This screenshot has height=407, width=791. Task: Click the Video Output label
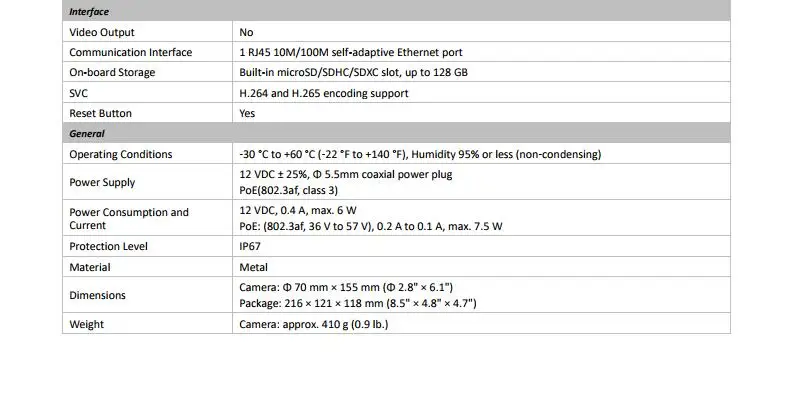pyautogui.click(x=102, y=32)
